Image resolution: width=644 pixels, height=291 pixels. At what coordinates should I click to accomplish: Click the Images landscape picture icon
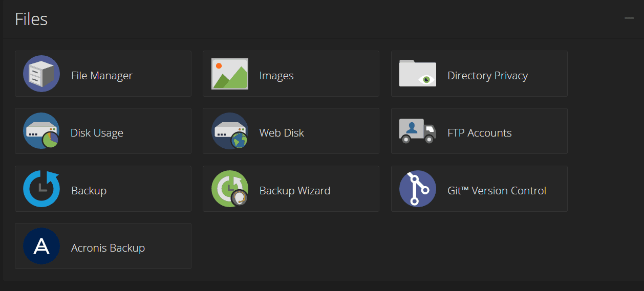[x=230, y=74]
